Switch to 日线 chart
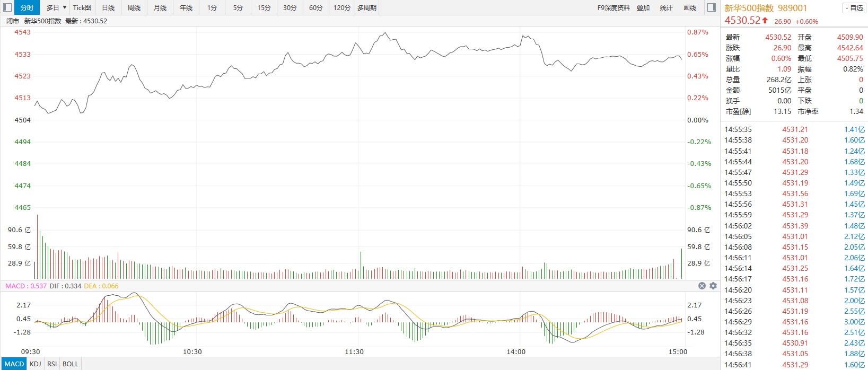868x370 pixels. pos(108,7)
